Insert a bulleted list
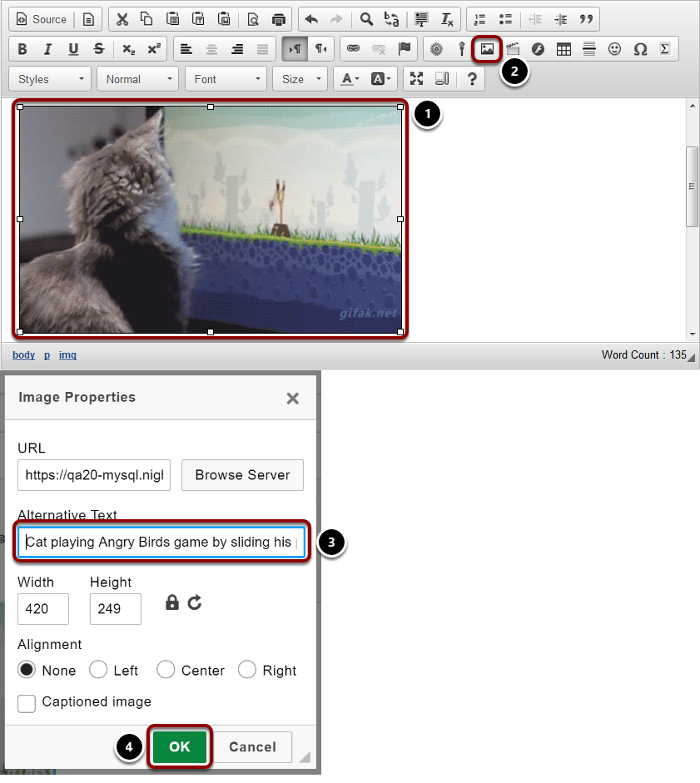This screenshot has width=700, height=783. 505,19
